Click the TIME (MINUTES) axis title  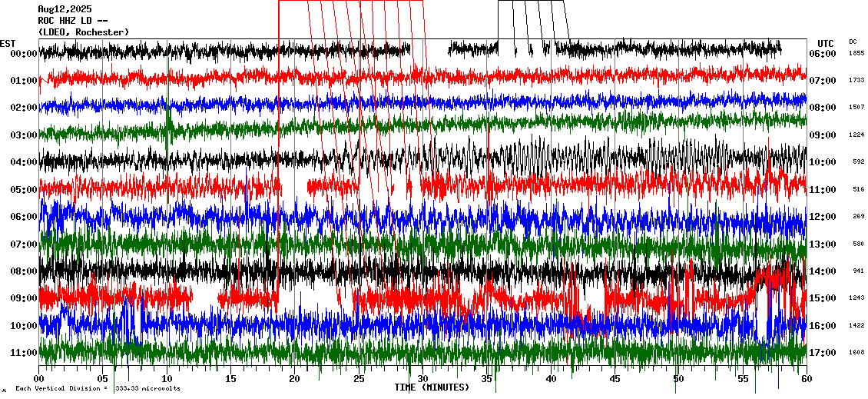(x=432, y=387)
